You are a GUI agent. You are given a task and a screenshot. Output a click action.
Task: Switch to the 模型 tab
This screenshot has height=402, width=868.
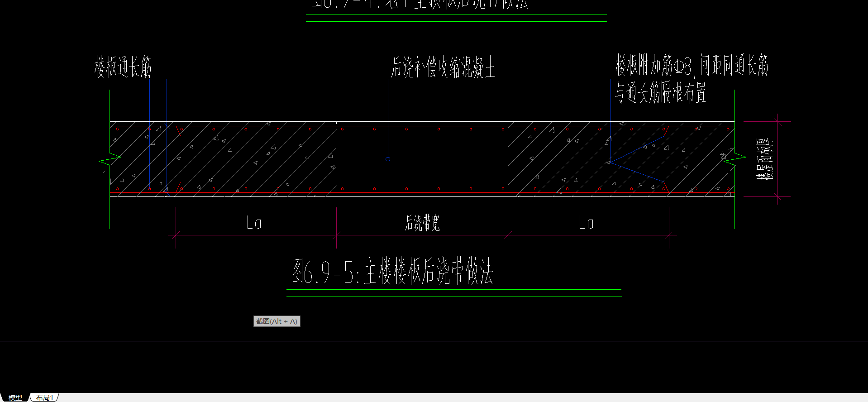[15, 397]
